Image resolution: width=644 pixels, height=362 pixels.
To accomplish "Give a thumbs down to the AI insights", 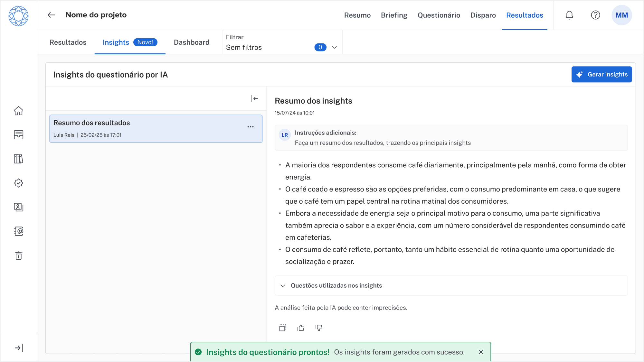I will pos(319,328).
